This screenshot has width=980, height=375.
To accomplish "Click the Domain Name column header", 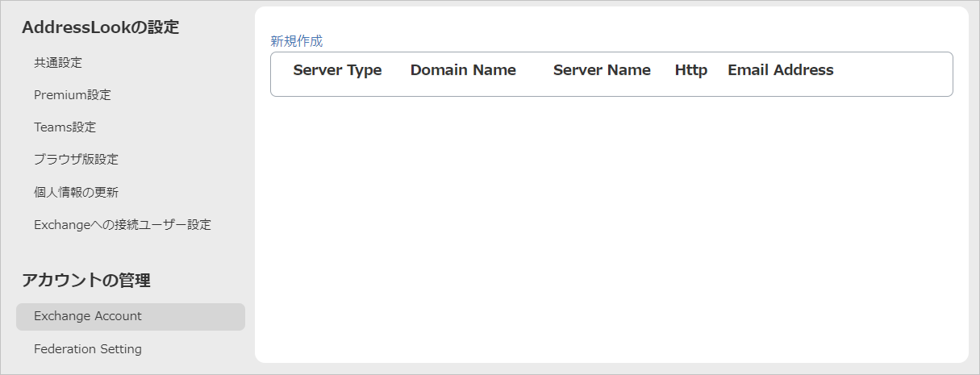I will point(463,70).
